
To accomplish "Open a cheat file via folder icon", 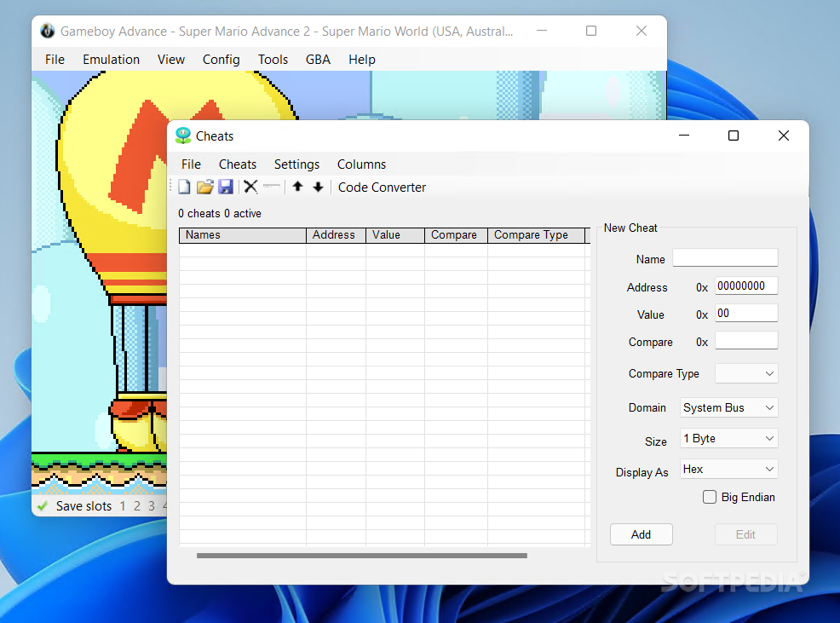I will [204, 187].
